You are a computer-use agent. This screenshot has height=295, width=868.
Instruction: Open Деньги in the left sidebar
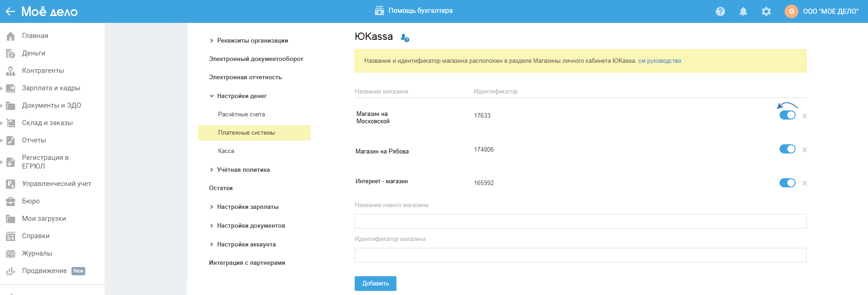(x=33, y=53)
